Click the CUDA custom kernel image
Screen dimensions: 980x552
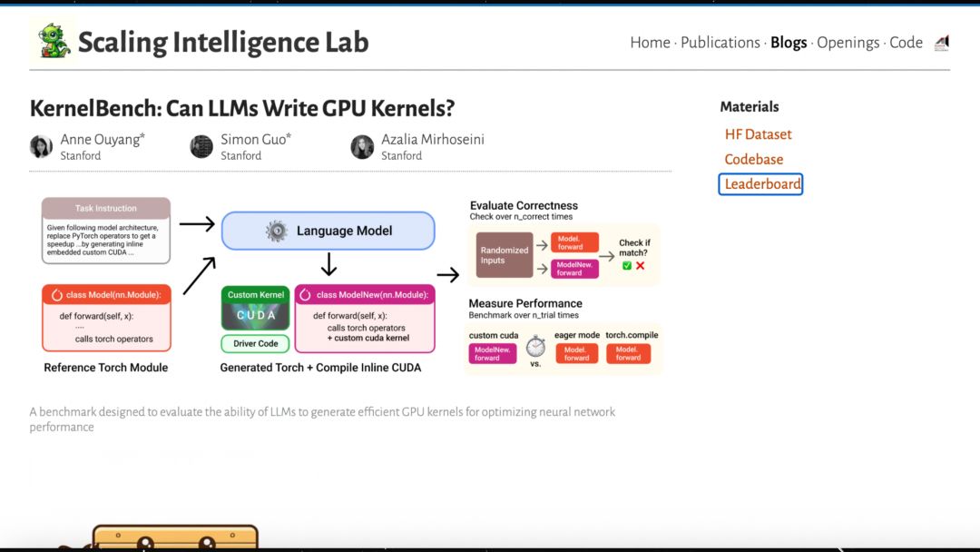256,316
